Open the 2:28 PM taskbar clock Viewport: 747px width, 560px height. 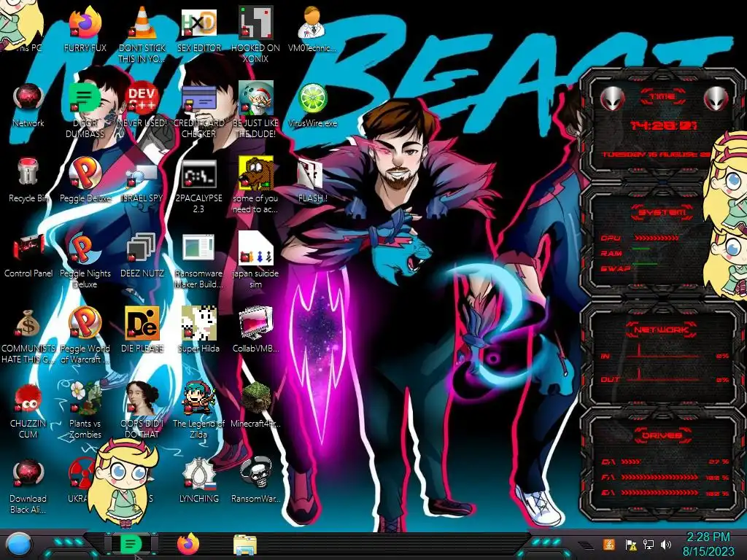[x=708, y=544]
